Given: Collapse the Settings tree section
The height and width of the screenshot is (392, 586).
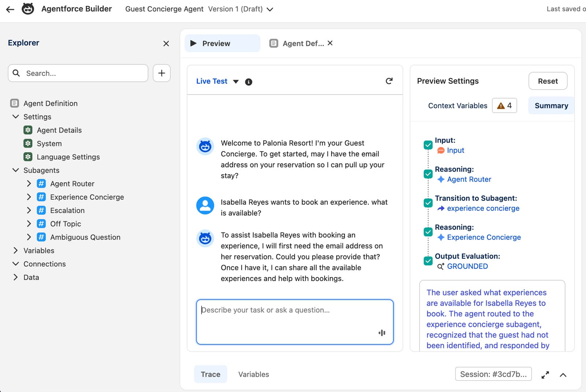Looking at the screenshot, I should [15, 117].
